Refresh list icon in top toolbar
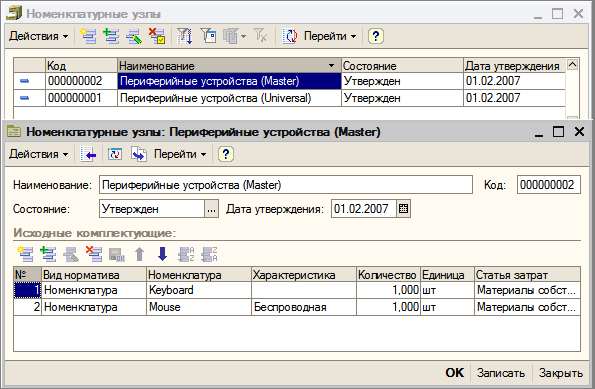This screenshot has width=595, height=389. click(290, 36)
